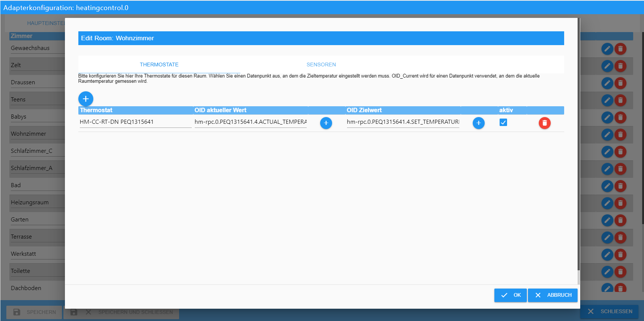This screenshot has height=321, width=644.
Task: Edit room Wohnzimmer pencil icon in background
Action: click(607, 135)
